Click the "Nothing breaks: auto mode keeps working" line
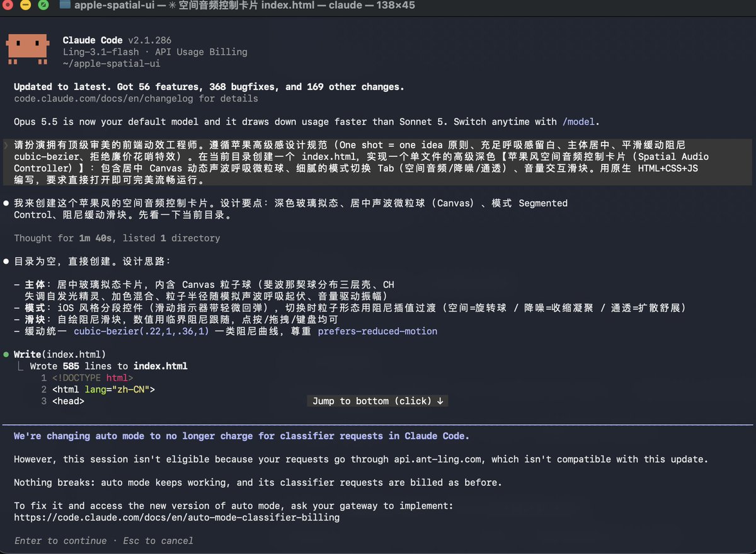Viewport: 756px width, 554px height. tap(258, 483)
